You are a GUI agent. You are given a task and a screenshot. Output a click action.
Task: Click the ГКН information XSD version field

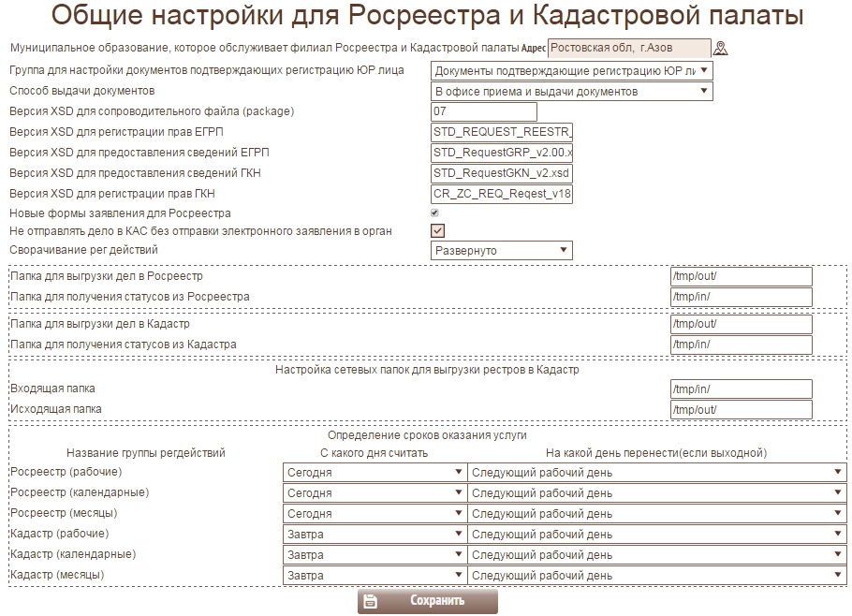[x=502, y=174]
